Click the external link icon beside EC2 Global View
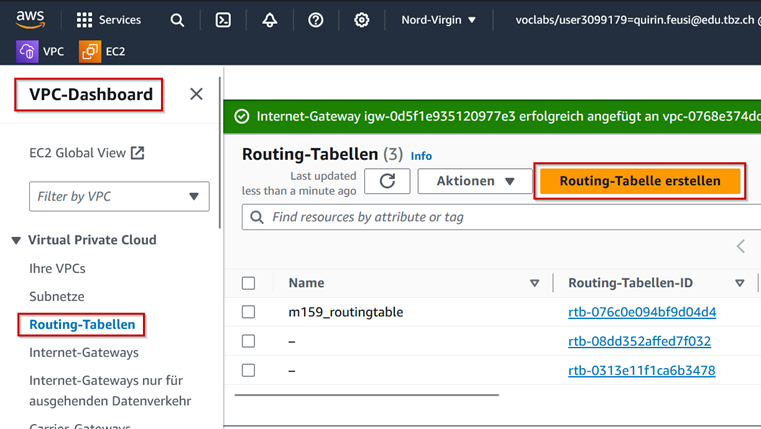761x429 pixels. [137, 153]
